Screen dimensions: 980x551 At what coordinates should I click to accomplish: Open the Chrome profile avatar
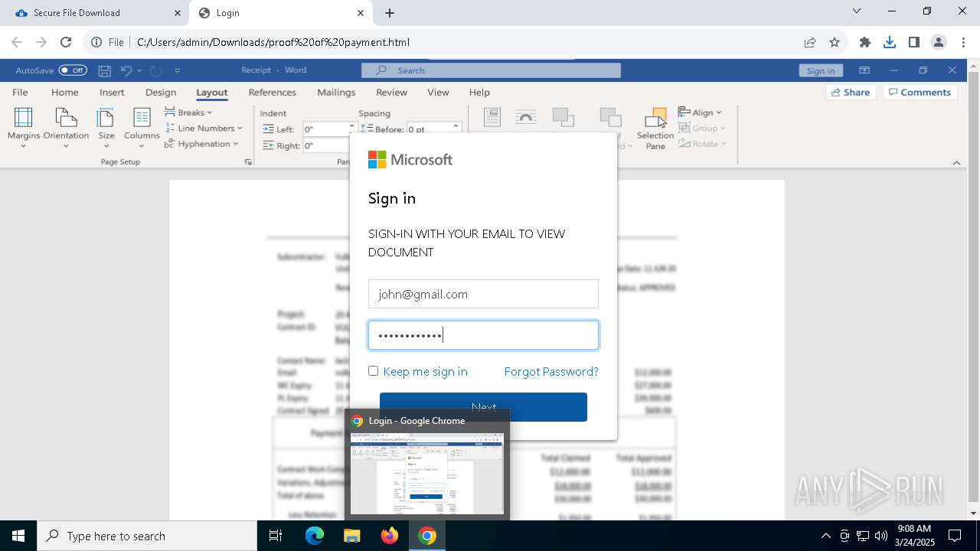click(x=939, y=42)
